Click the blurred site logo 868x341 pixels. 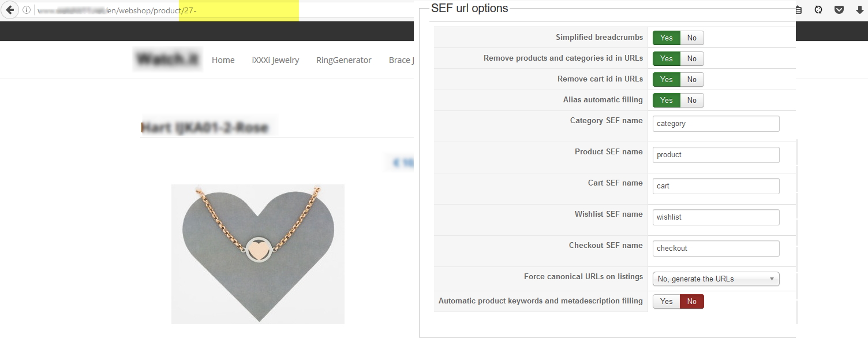(167, 60)
